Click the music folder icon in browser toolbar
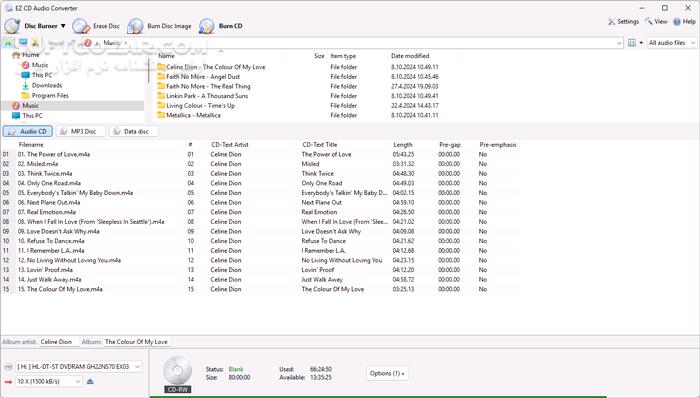Image resolution: width=700 pixels, height=398 pixels. click(x=35, y=43)
